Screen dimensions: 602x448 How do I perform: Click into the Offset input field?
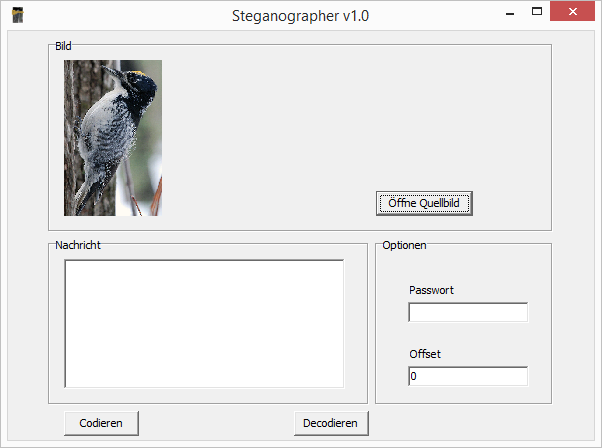[x=468, y=376]
